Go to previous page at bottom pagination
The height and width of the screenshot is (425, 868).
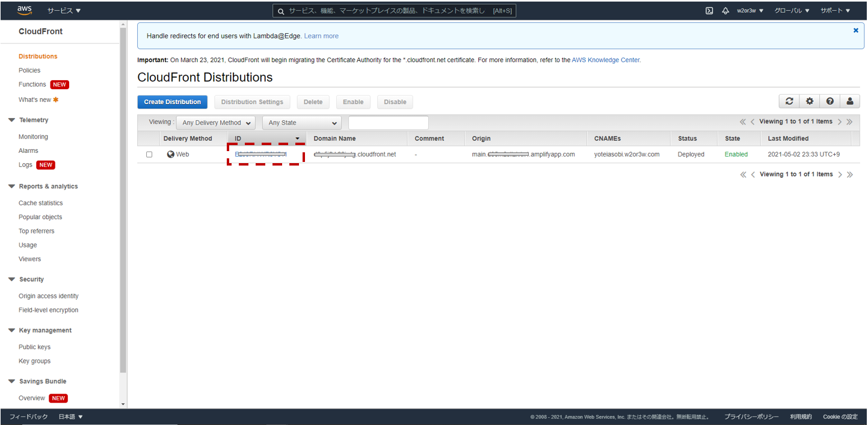point(753,175)
